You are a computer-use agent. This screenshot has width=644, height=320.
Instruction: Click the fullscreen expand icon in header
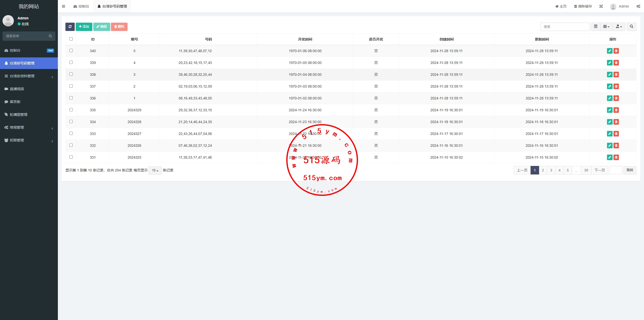coord(601,6)
